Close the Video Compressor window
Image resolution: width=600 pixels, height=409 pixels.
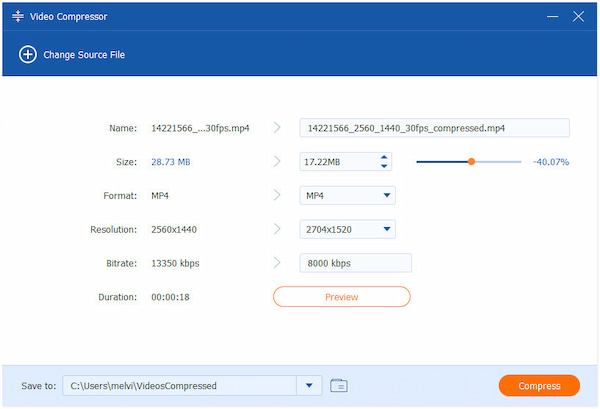(x=578, y=16)
